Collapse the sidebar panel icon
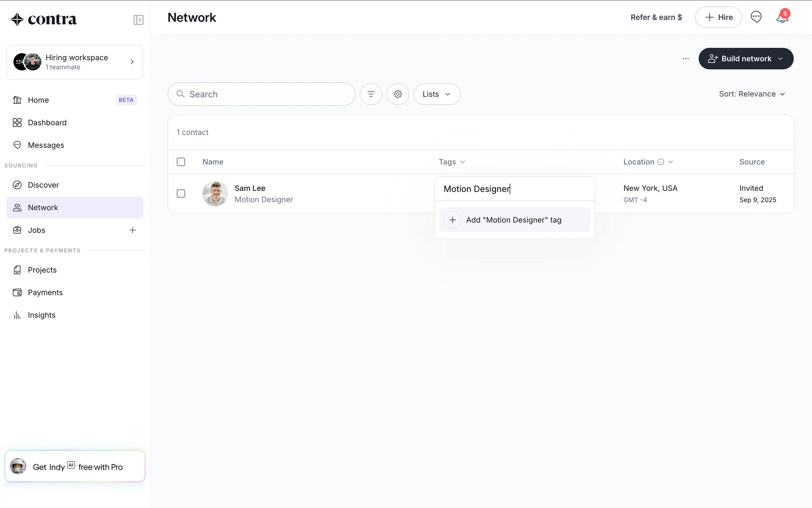 point(138,20)
